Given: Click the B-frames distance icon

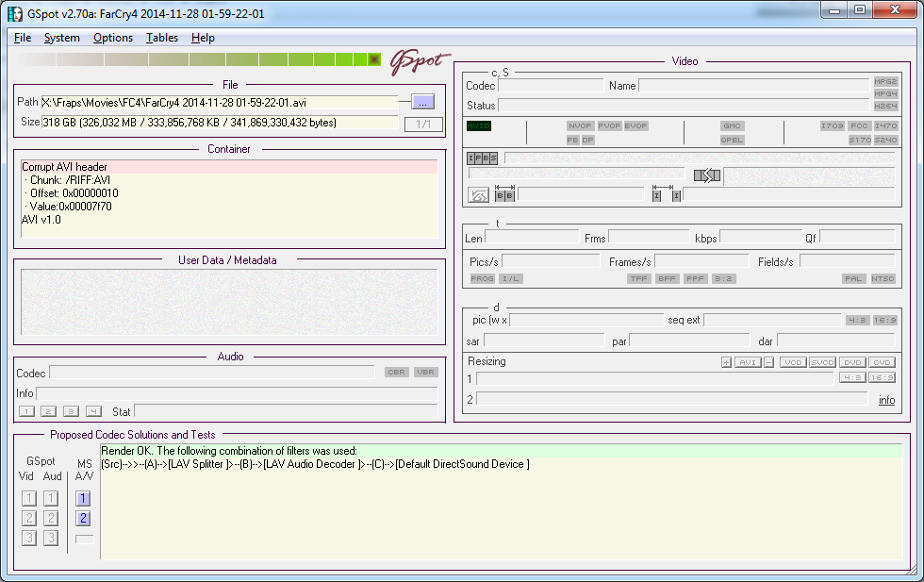Looking at the screenshot, I should (504, 193).
